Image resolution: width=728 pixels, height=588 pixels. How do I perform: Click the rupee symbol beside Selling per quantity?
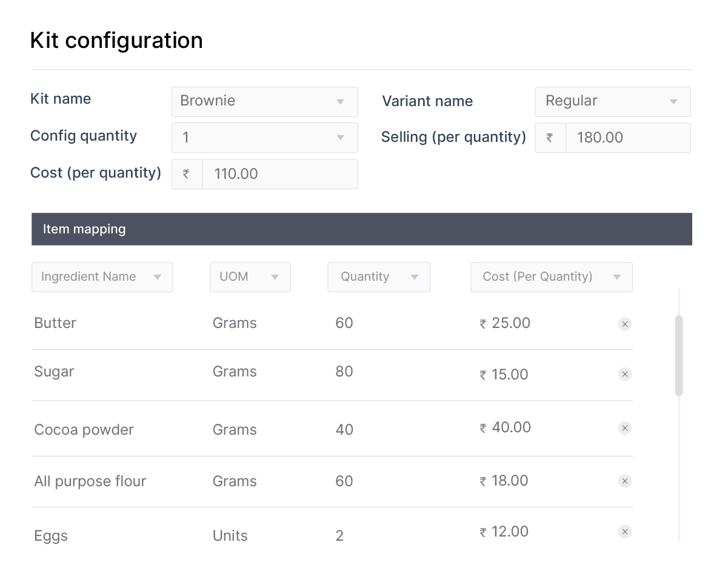pos(550,138)
